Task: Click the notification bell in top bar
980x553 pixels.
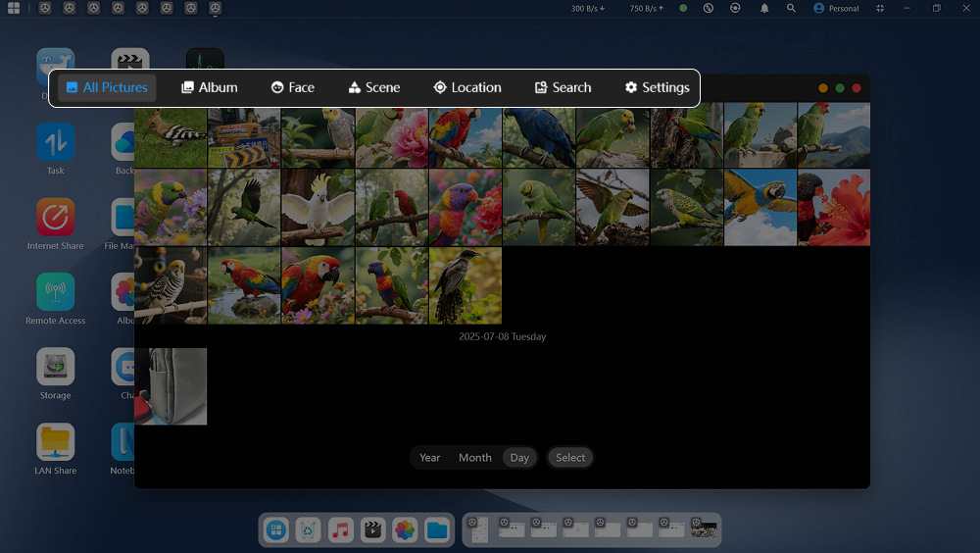Action: pos(764,8)
